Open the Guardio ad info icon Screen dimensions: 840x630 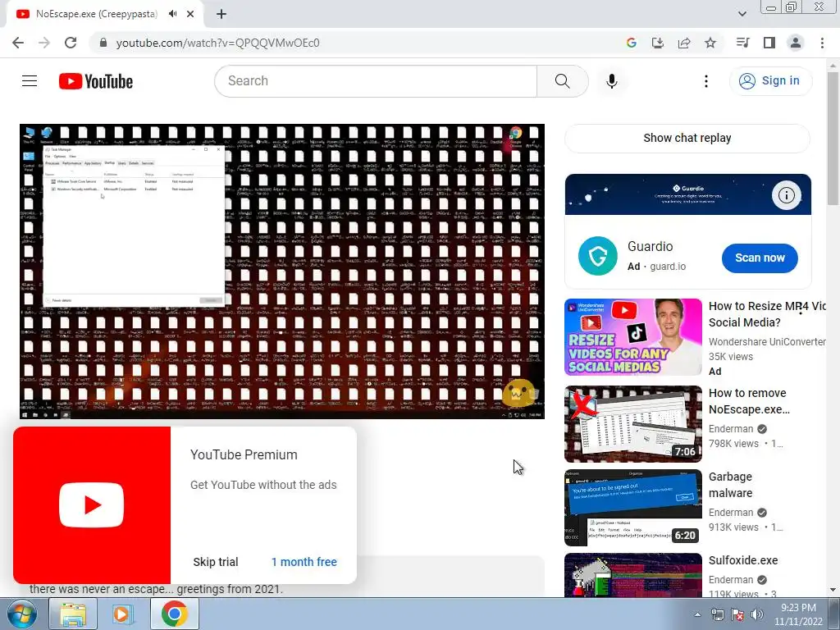786,195
